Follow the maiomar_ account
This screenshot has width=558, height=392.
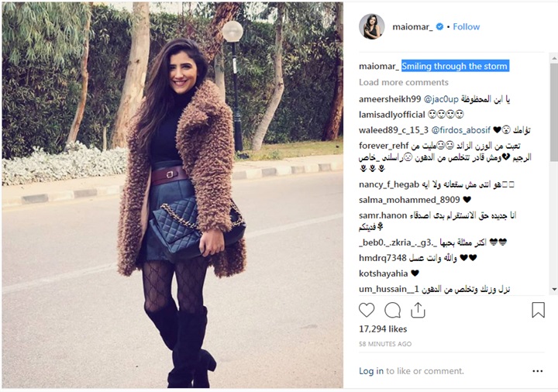467,26
